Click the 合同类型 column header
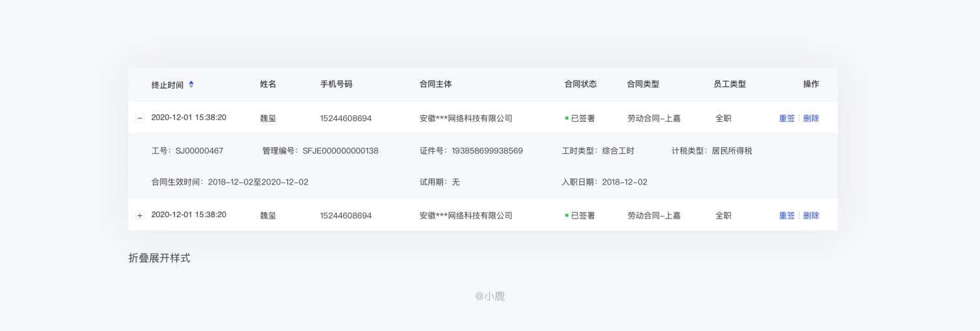This screenshot has height=331, width=980. click(x=643, y=84)
